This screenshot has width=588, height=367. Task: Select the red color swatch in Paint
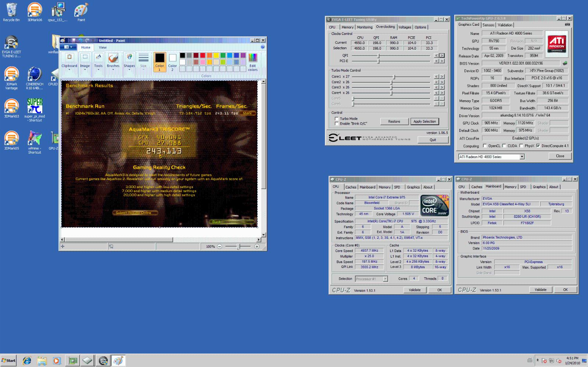(202, 55)
